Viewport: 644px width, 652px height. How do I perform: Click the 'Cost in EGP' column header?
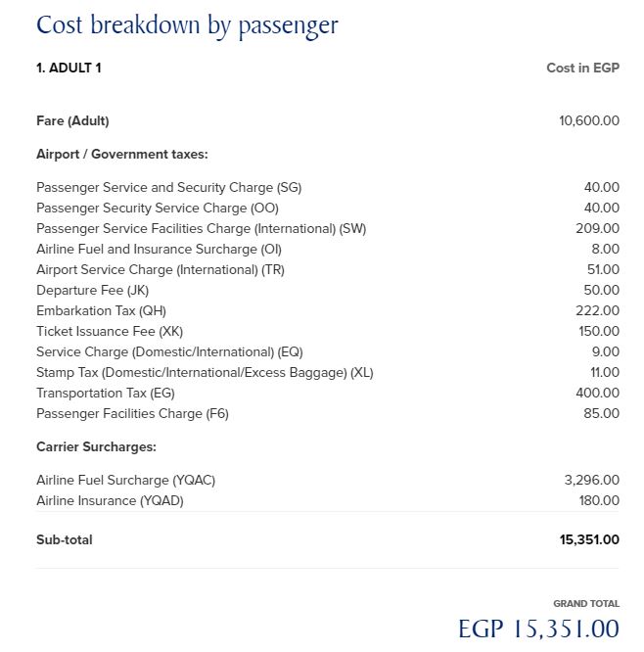coord(582,68)
